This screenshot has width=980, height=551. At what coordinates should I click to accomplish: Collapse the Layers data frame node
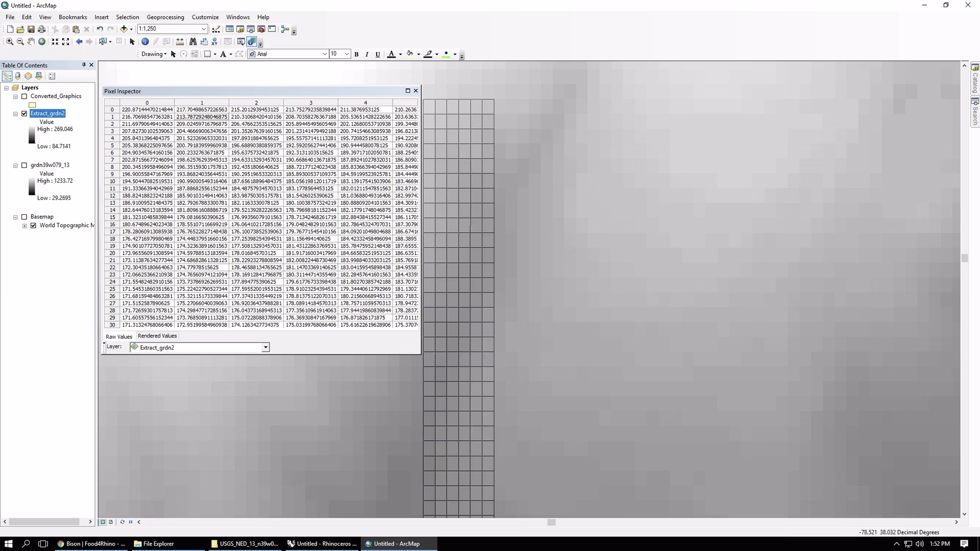pos(7,88)
